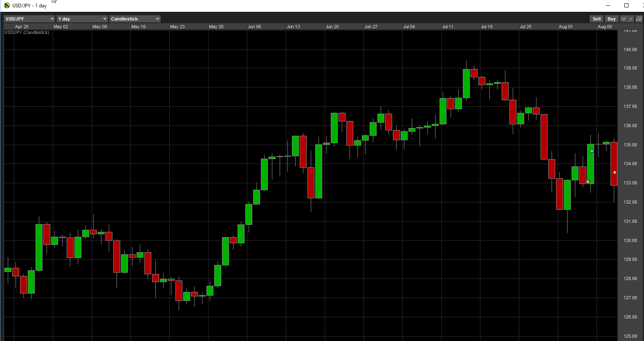Open the USD/JPY symbol dropdown

(52, 19)
